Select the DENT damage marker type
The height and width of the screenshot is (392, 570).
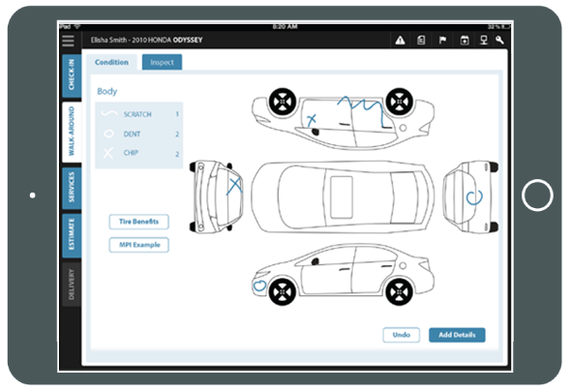[138, 134]
